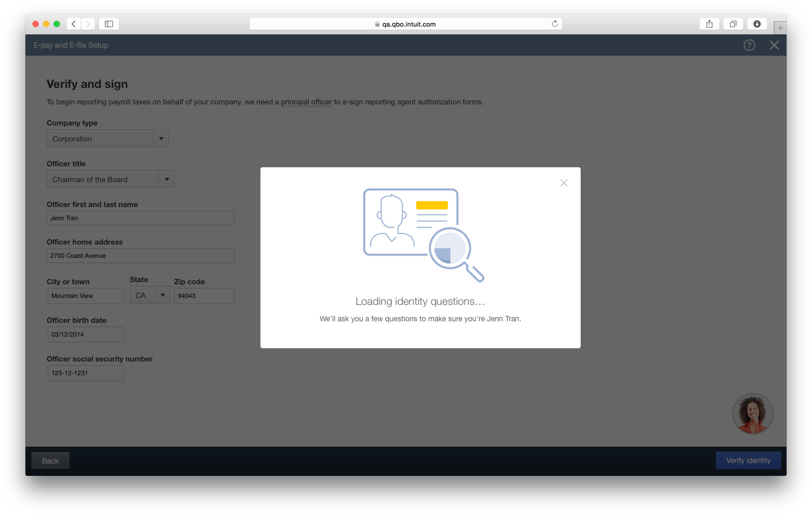Screen dimensions: 812x515
Task: Toggle the Safari sidebar button
Action: (109, 24)
